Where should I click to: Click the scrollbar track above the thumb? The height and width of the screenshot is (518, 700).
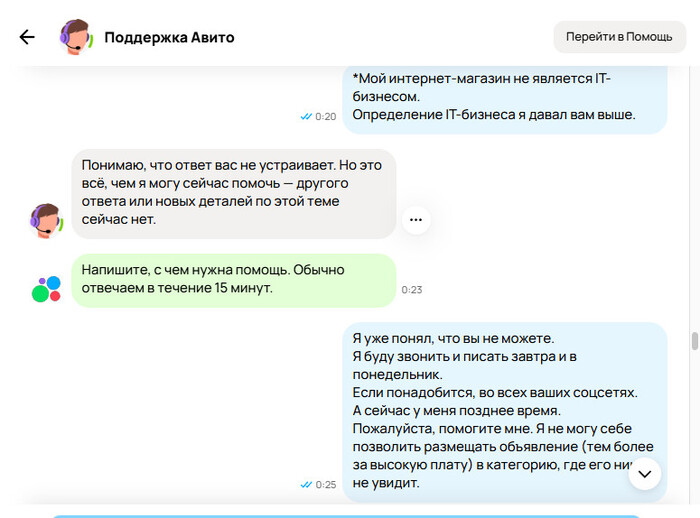coord(695,200)
